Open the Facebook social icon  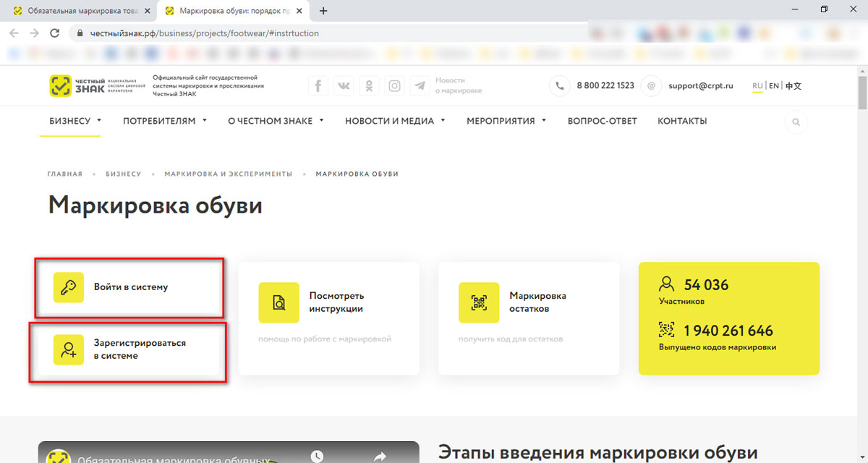click(x=318, y=86)
